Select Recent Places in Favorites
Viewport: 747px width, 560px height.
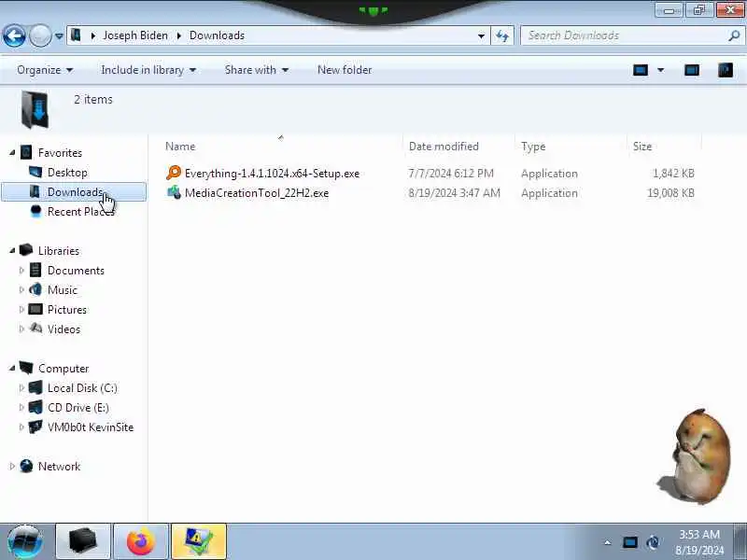(x=80, y=212)
